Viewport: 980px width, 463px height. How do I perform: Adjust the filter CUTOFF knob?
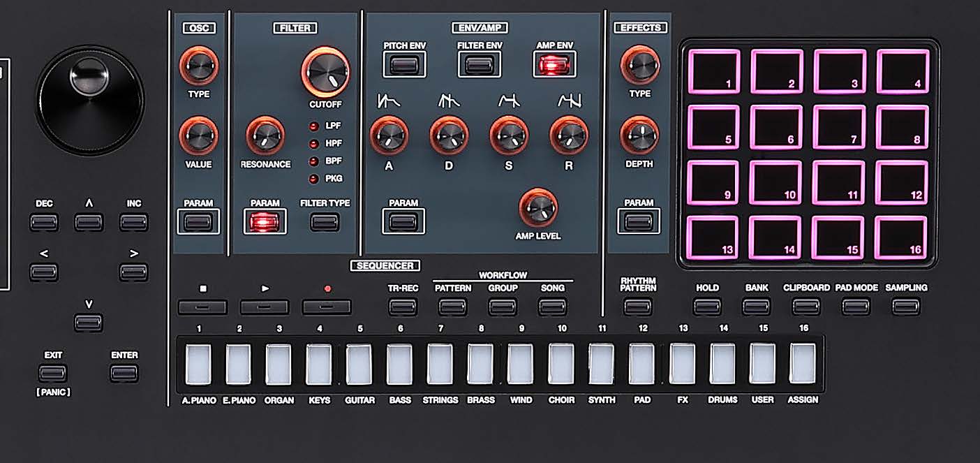coord(325,73)
